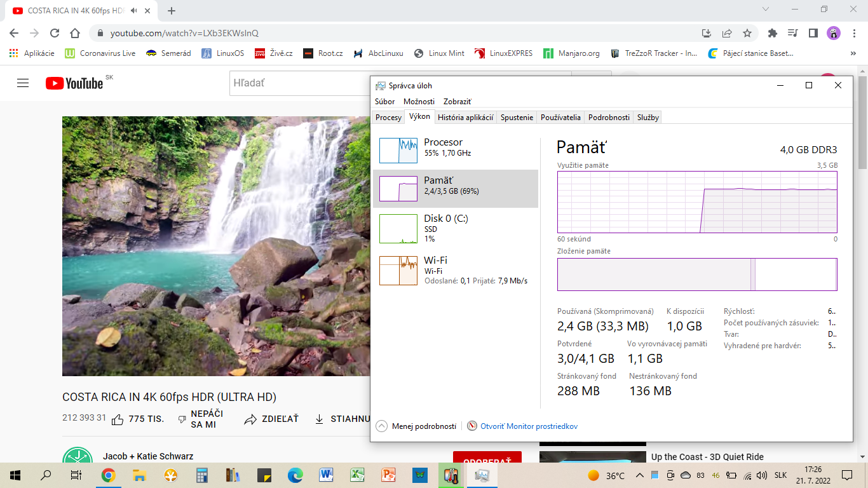
Task: Click the YouTube search field
Action: 299,83
